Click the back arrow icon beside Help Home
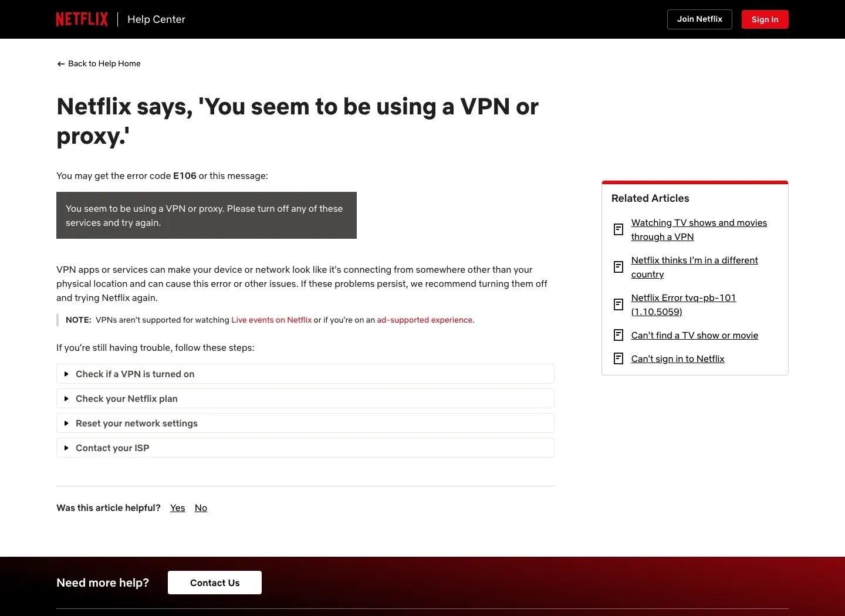 coord(61,64)
